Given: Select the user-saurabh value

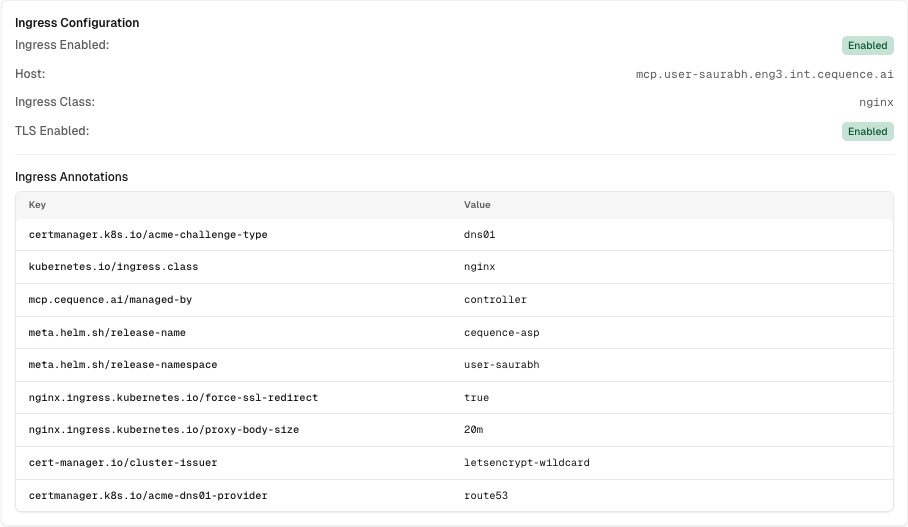Looking at the screenshot, I should (x=501, y=365).
